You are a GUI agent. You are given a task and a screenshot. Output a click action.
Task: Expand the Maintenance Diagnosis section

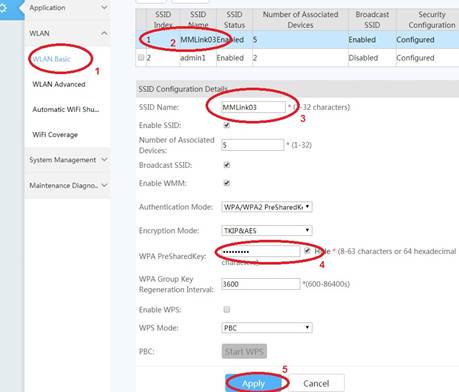pos(68,185)
